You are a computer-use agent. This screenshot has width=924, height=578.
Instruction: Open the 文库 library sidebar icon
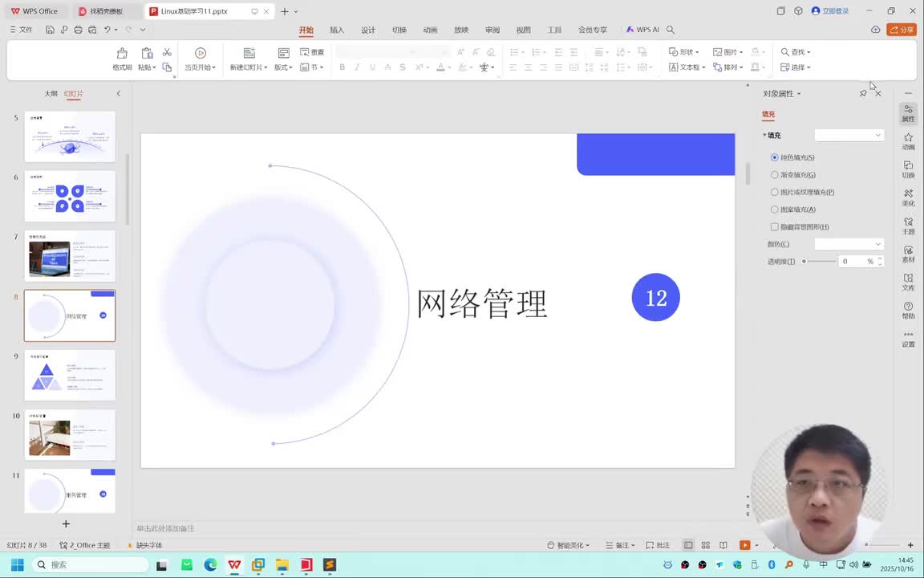click(908, 283)
